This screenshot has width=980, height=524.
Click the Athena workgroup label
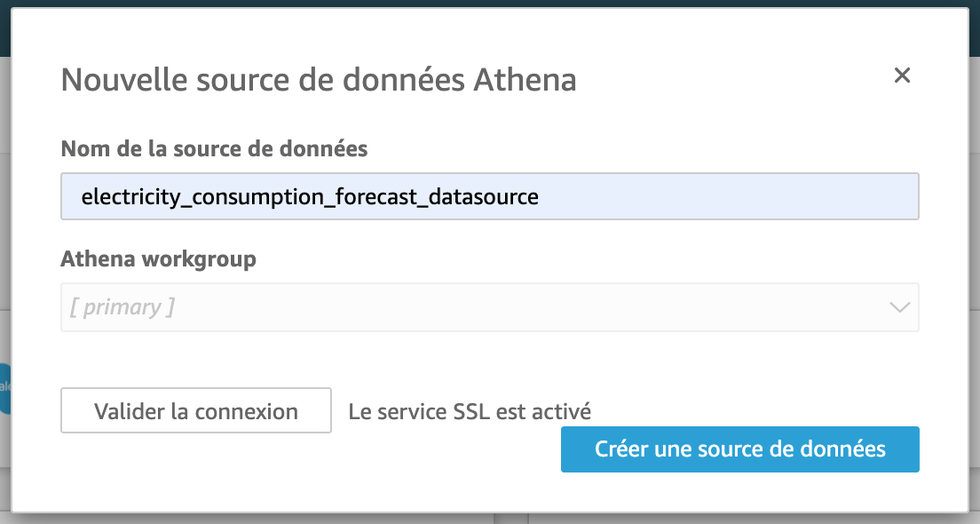coord(158,259)
